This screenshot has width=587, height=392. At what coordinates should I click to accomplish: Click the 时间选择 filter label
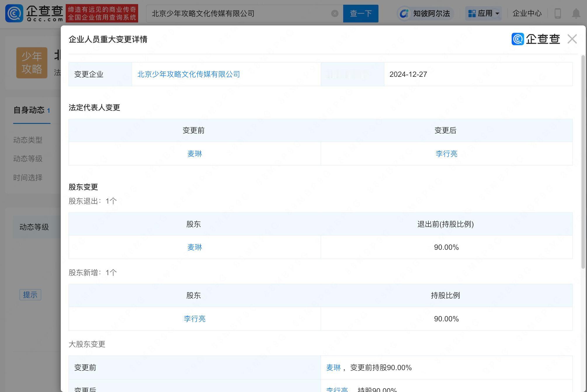point(28,178)
